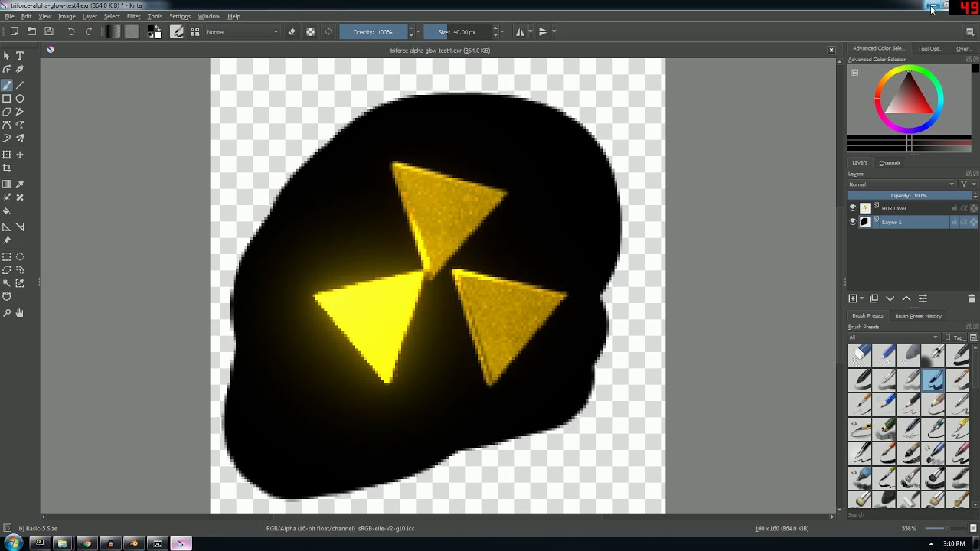Click the Save document icon
980x551 pixels.
pyautogui.click(x=49, y=31)
